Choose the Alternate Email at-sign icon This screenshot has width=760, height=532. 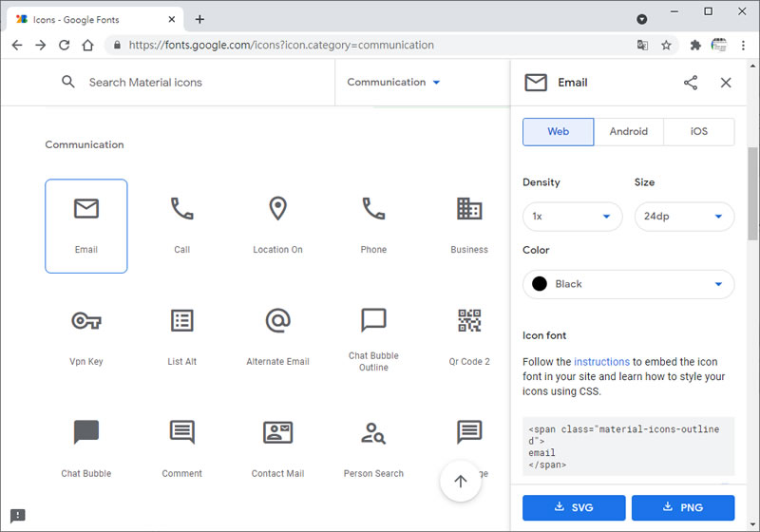coord(277,321)
